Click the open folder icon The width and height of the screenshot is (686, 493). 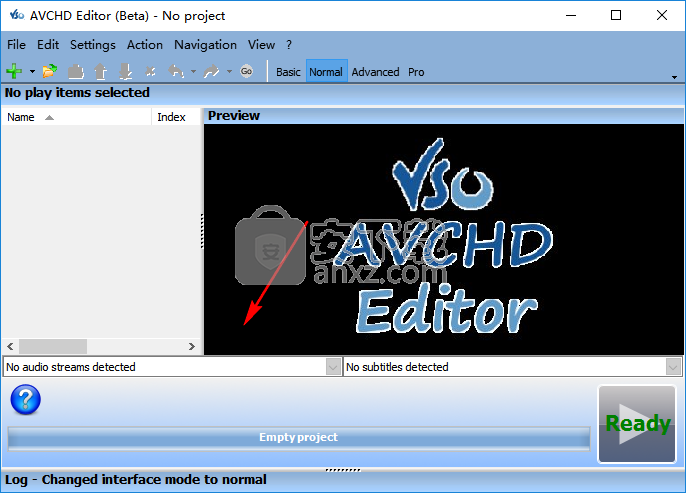[x=50, y=71]
